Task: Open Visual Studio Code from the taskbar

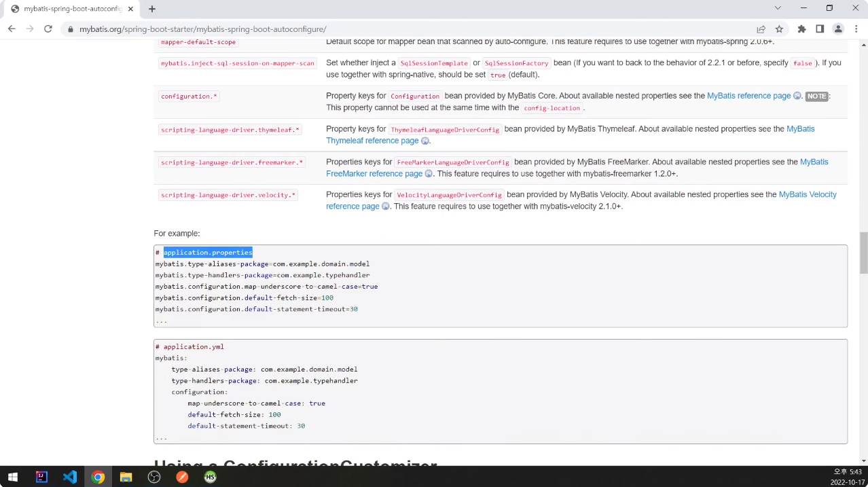Action: coord(70,477)
